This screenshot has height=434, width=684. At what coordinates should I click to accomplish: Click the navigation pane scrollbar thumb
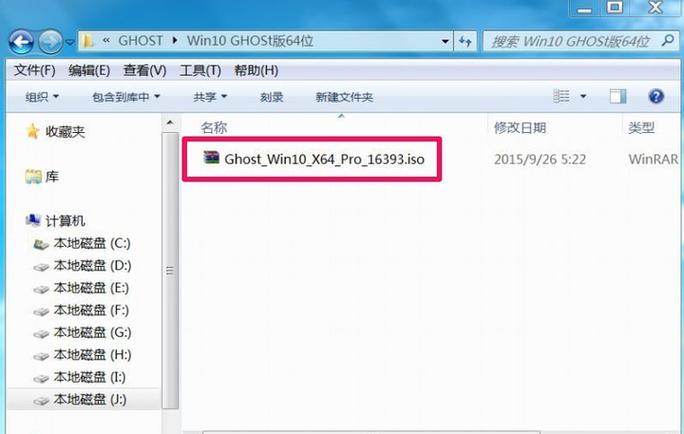tap(170, 270)
